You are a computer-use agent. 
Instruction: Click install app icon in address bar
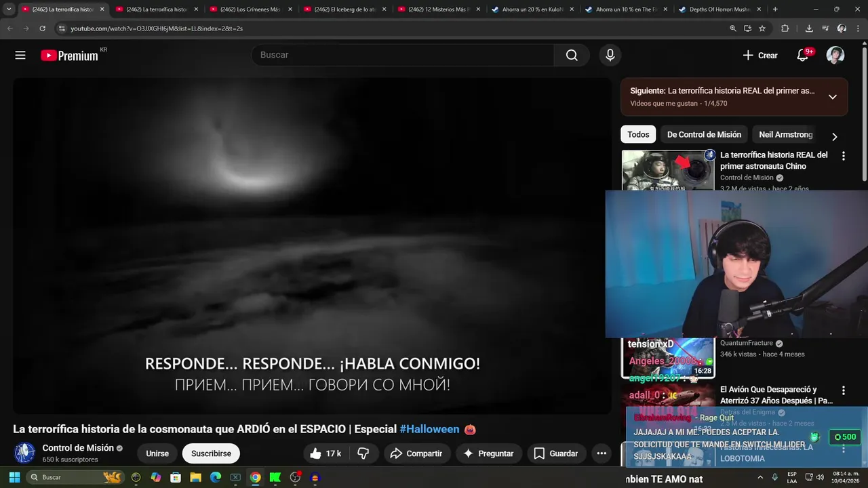pos(747,28)
